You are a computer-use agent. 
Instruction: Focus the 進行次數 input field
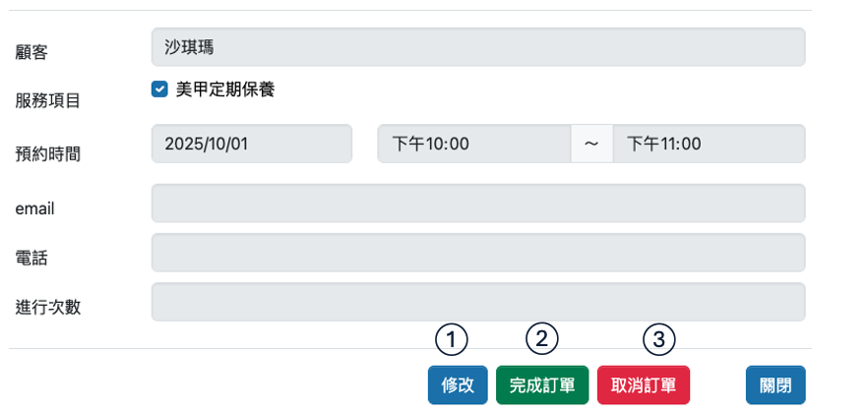tap(478, 302)
